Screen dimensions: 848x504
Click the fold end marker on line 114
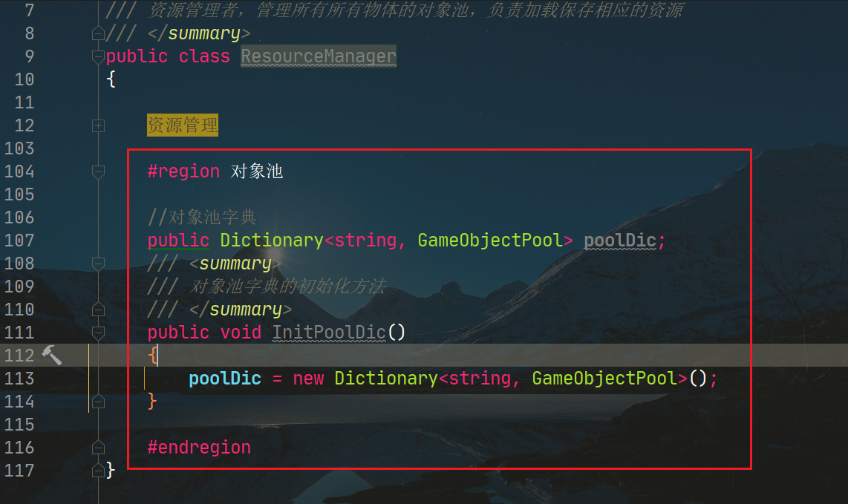click(x=98, y=402)
